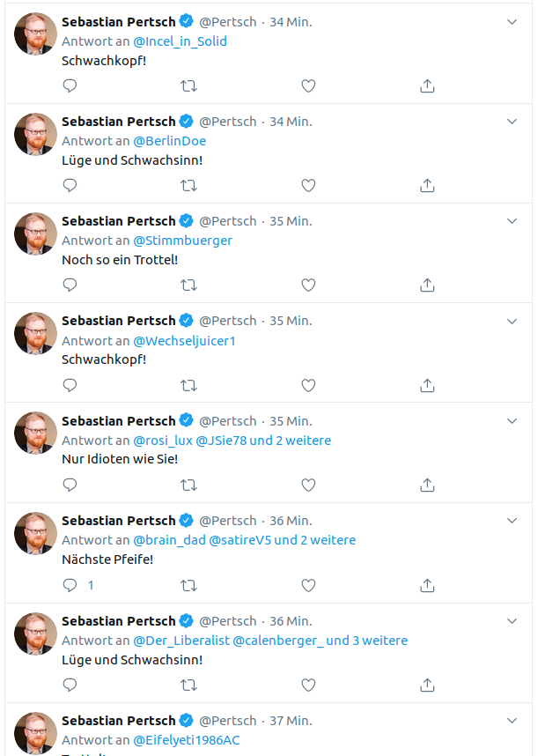The image size is (538, 756).
Task: Like the reply to @Der_Liberalist
Action: tap(308, 685)
